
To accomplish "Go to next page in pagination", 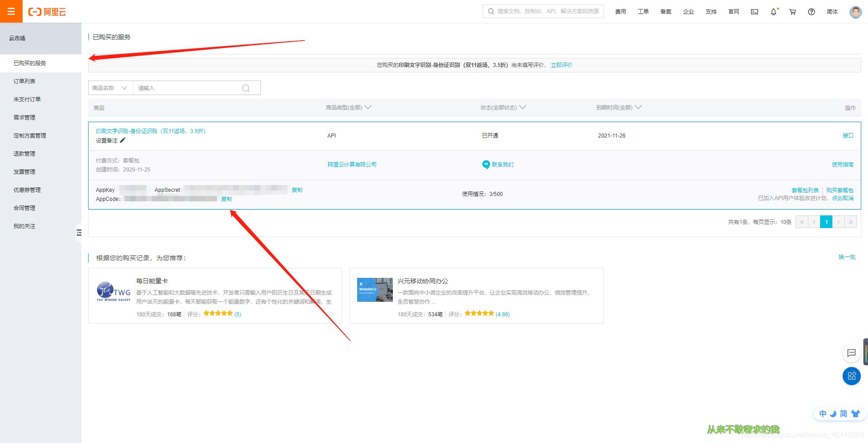I will tap(839, 222).
